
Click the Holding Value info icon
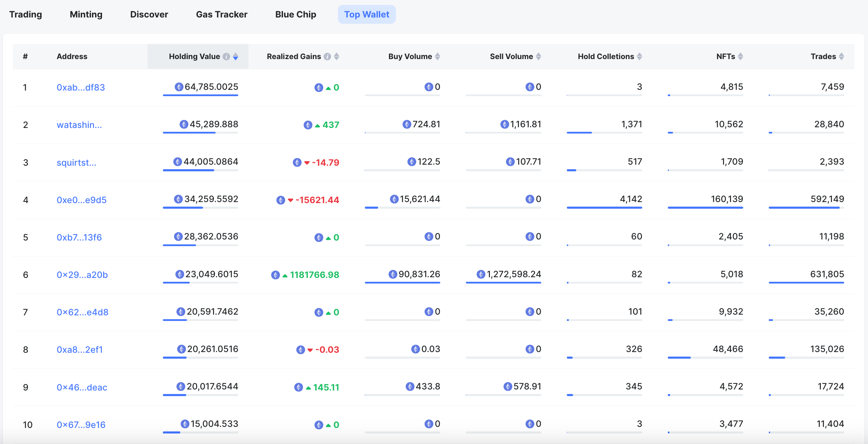point(226,57)
